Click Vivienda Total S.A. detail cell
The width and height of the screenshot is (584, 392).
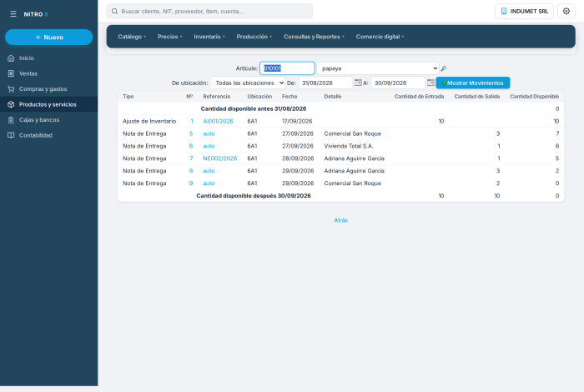pyautogui.click(x=348, y=146)
